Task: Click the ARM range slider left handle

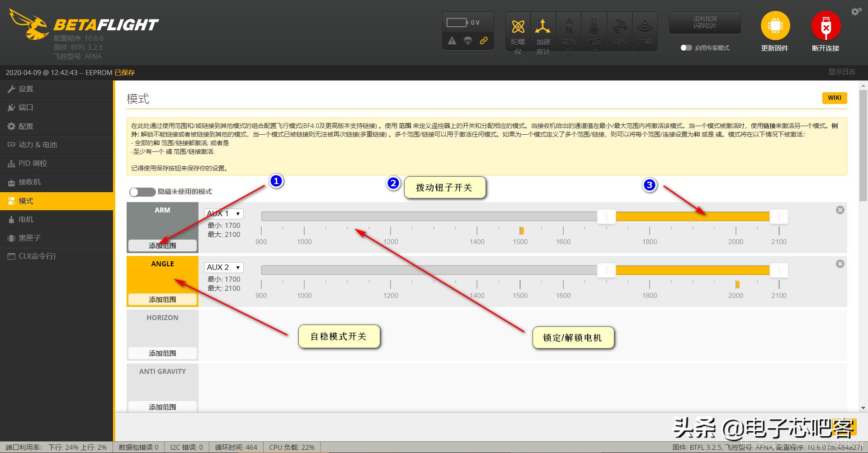Action: (x=606, y=217)
